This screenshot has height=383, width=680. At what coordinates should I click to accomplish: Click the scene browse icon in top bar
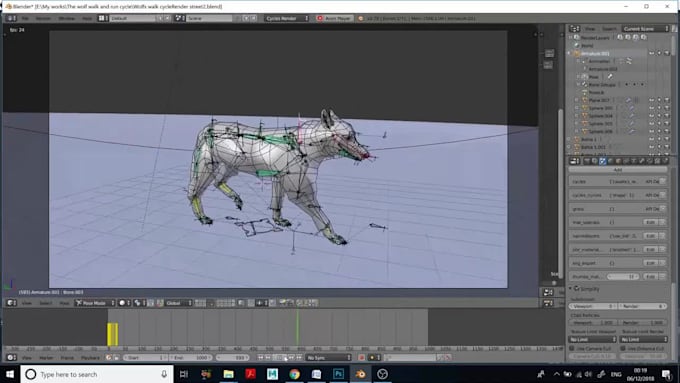tap(180, 18)
